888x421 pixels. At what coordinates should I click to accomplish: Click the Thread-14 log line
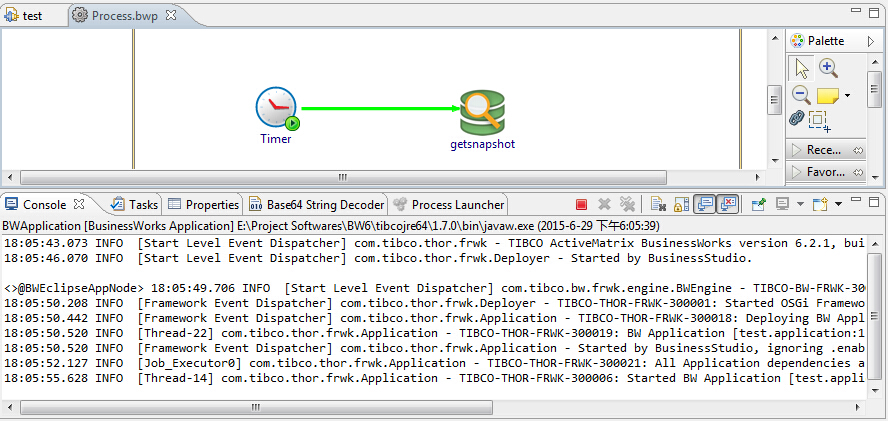(x=434, y=378)
